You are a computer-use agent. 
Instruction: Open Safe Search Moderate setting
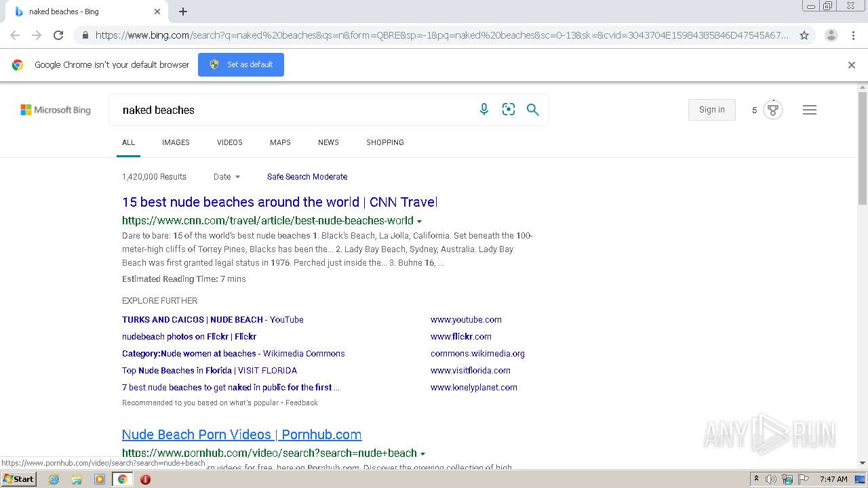(x=307, y=177)
